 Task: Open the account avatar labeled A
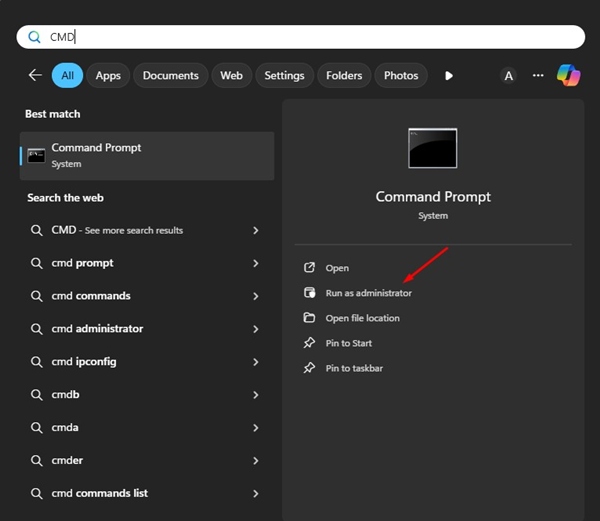pos(509,76)
